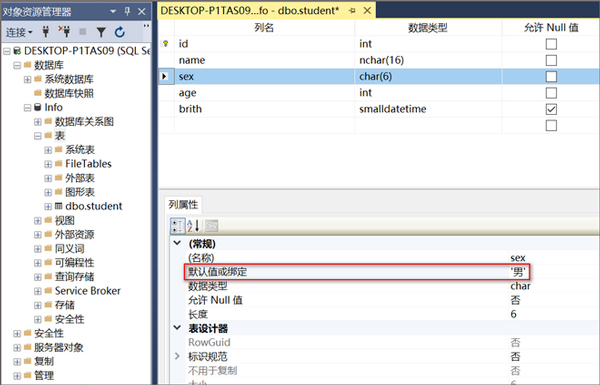Image resolution: width=600 pixels, height=385 pixels.
Task: Click the filter funnel icon in Object Explorer
Action: (101, 33)
